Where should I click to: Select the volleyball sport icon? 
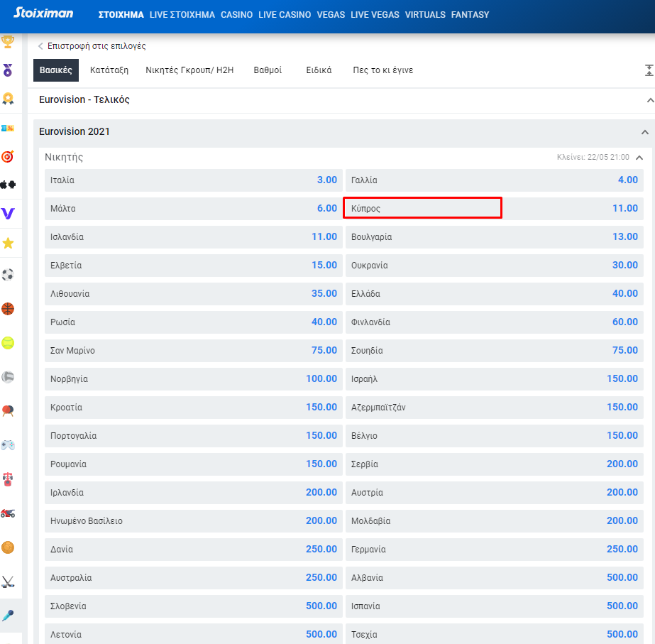8,377
